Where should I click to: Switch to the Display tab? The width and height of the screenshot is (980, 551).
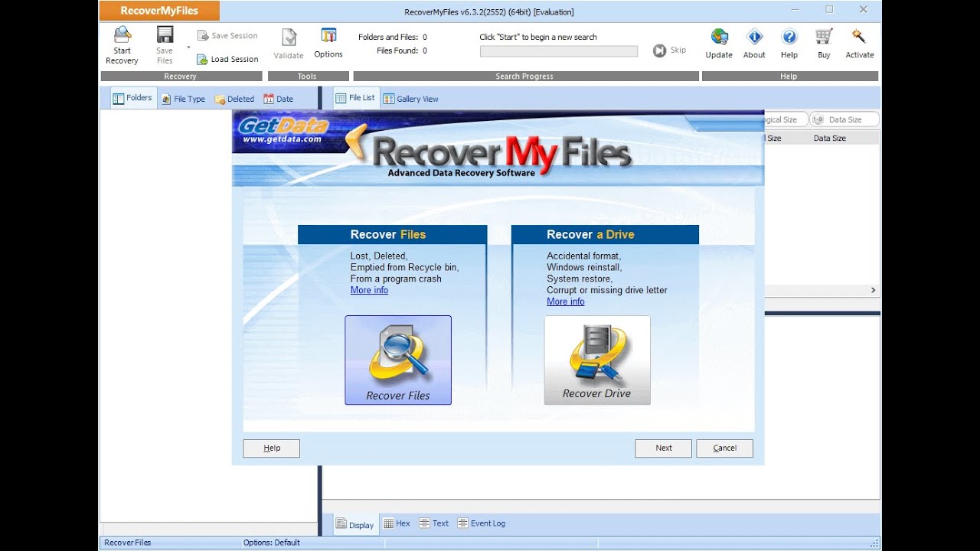[355, 524]
